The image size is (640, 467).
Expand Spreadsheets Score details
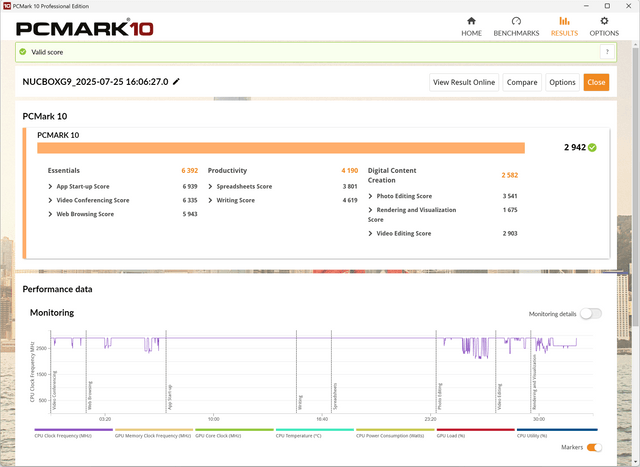pos(210,187)
